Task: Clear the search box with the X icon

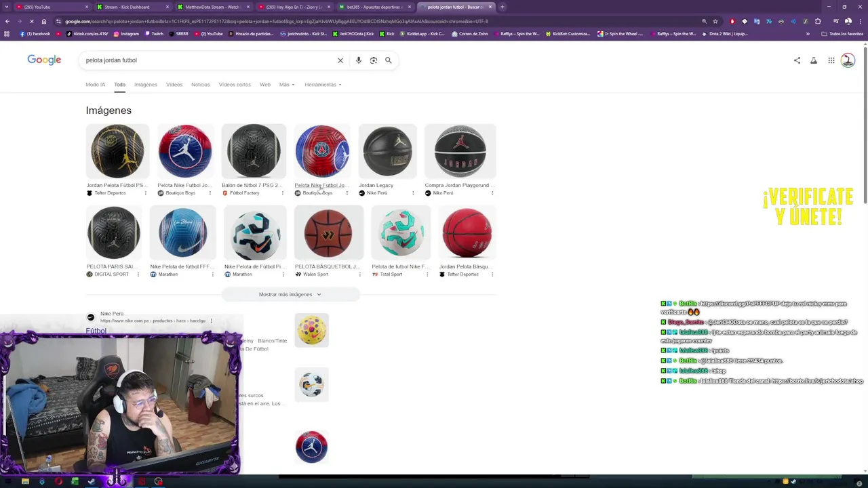Action: (x=340, y=60)
